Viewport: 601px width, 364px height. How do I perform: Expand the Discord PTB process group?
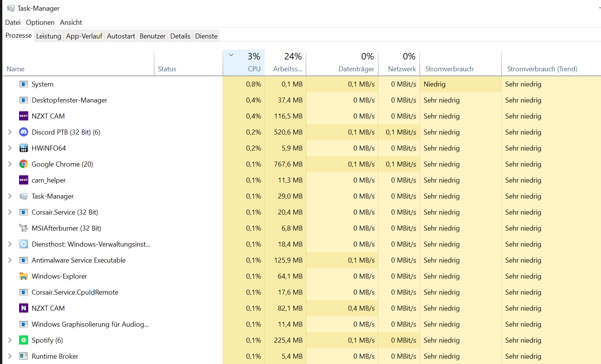10,132
